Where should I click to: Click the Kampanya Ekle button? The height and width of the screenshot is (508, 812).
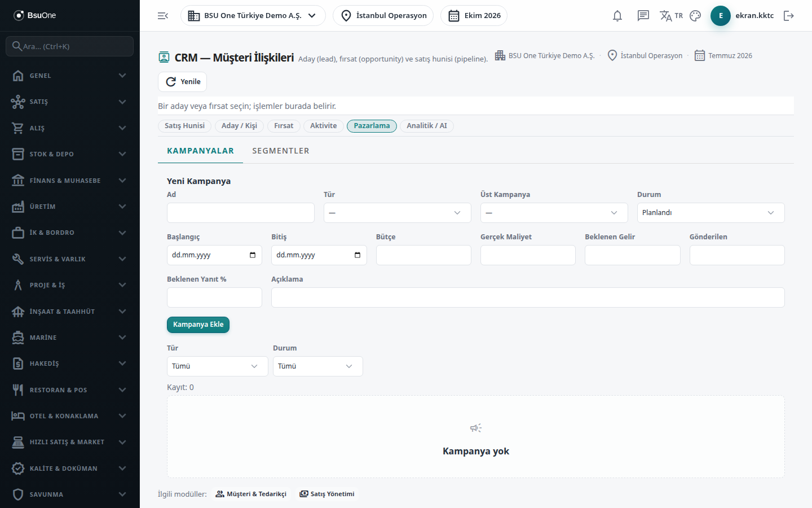tap(198, 325)
